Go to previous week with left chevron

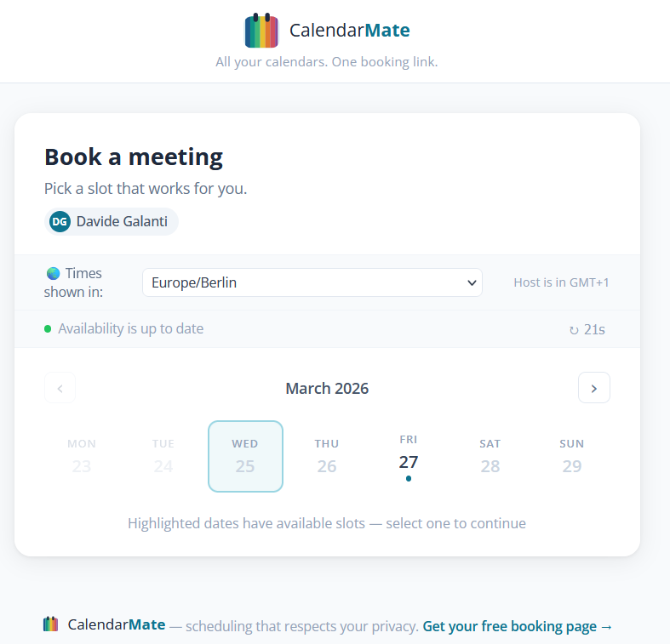pos(60,388)
